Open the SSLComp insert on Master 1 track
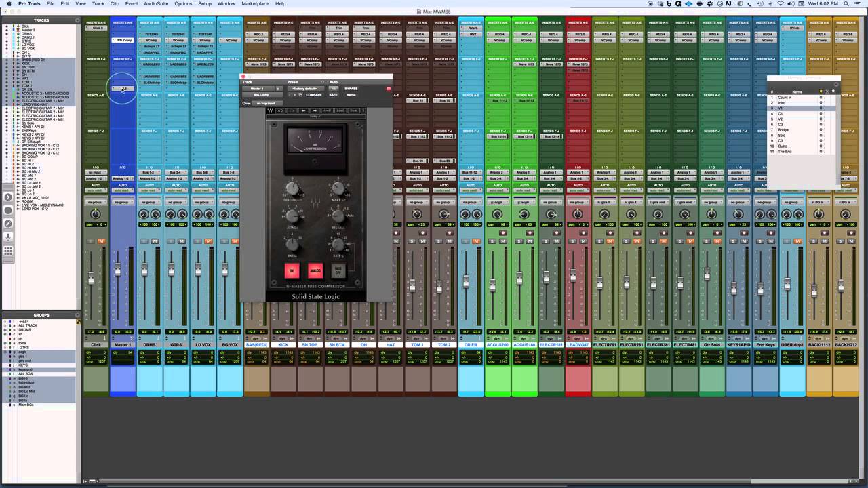The image size is (868, 488). click(123, 40)
